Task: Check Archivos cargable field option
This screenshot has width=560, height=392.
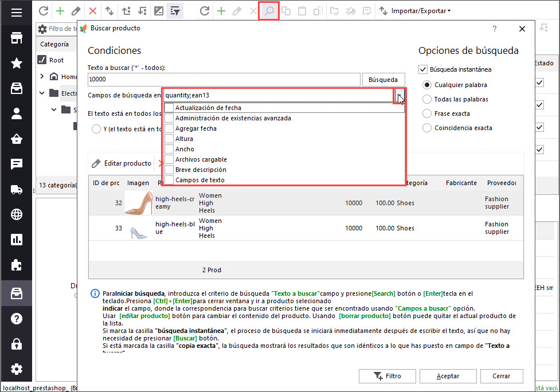Action: click(169, 159)
